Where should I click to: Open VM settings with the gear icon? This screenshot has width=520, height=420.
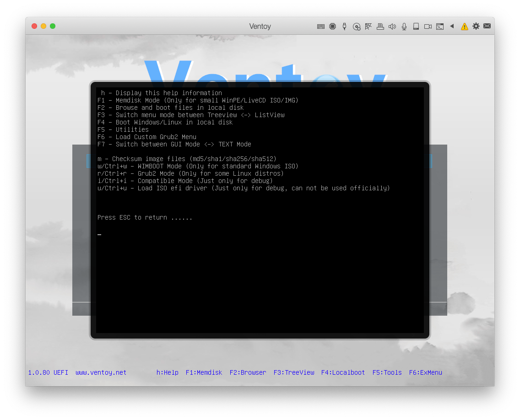(x=476, y=26)
